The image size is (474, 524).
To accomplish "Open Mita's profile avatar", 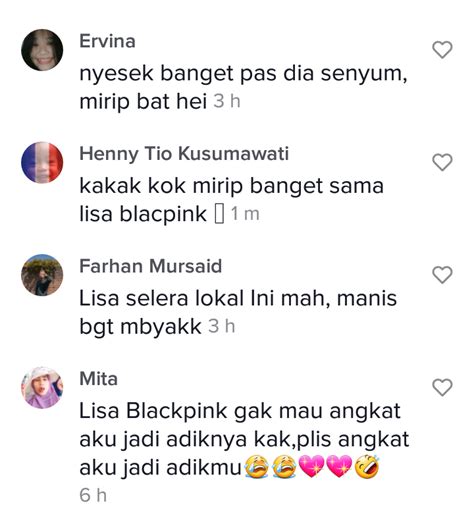I will point(42,388).
